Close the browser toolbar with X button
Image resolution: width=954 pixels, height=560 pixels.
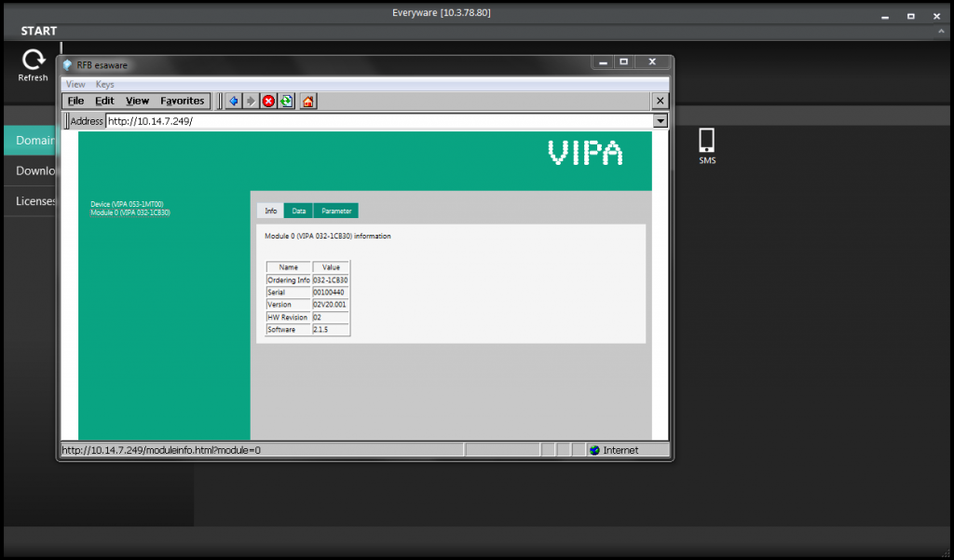coord(661,101)
